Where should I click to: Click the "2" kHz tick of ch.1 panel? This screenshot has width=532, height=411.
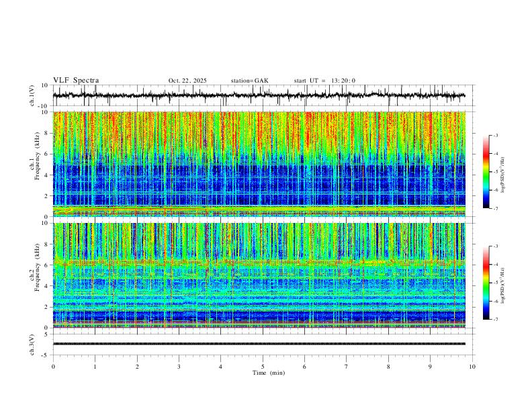click(x=47, y=195)
